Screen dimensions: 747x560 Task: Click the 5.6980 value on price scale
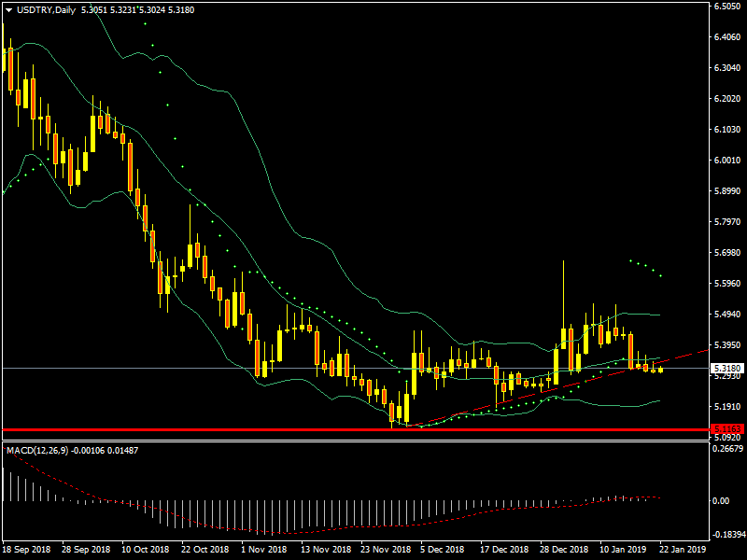[726, 253]
